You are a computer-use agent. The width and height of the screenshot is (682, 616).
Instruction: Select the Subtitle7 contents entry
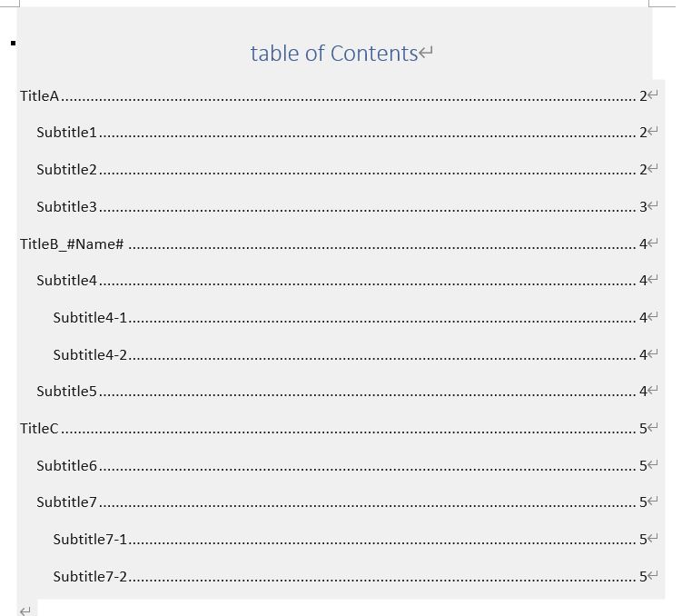[66, 502]
